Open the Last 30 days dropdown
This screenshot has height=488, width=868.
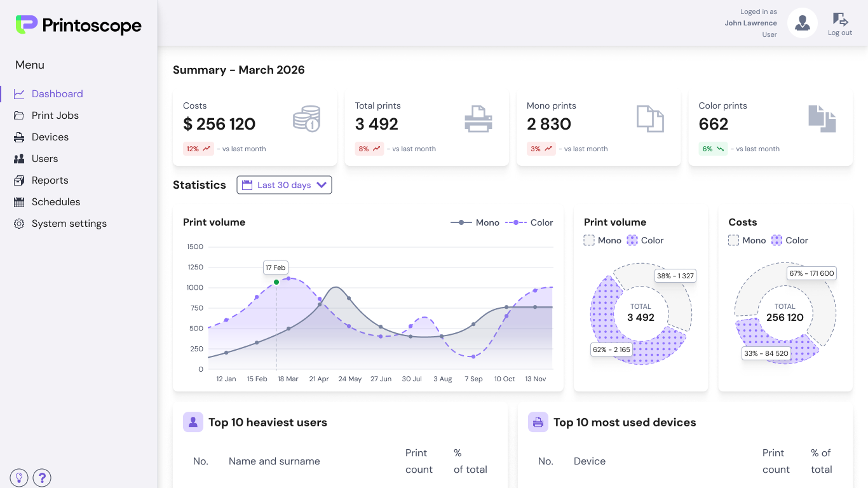[x=284, y=185]
